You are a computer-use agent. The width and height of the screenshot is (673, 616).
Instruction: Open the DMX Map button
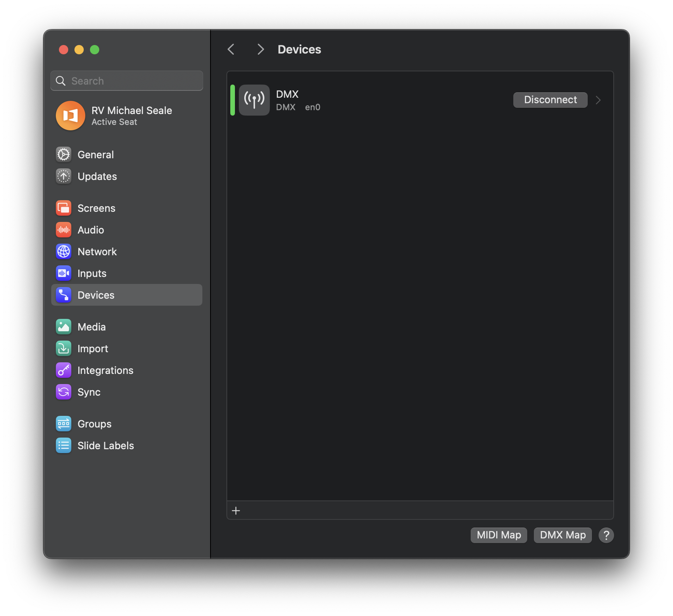click(x=563, y=535)
